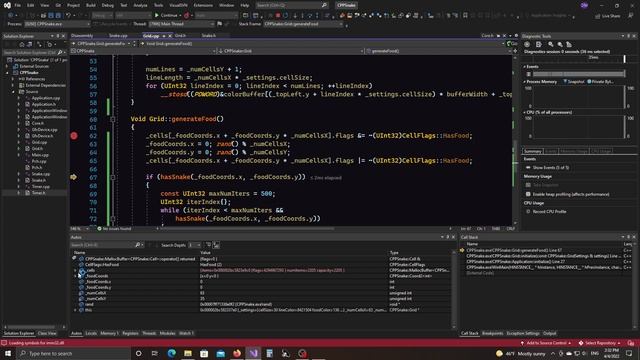The image size is (640, 360).
Task: Expand the _cells variable row in Autos
Action: (x=76, y=270)
